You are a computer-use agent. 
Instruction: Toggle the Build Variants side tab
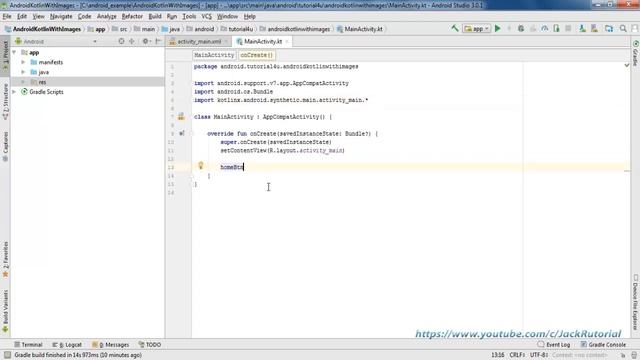click(5, 311)
